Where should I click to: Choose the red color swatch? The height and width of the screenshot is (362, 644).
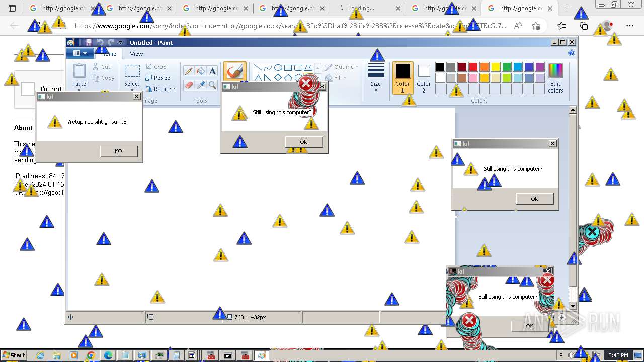tap(473, 67)
